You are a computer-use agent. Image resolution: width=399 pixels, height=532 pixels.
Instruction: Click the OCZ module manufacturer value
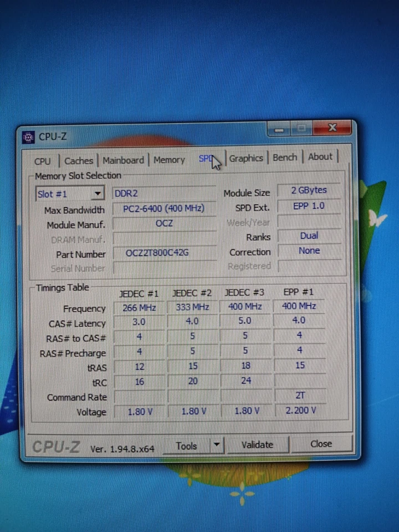click(164, 223)
